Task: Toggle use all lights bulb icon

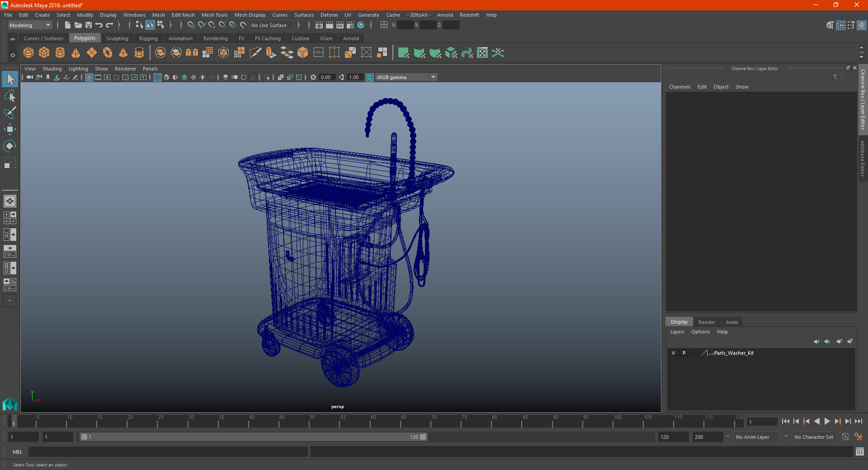Action: pos(203,77)
